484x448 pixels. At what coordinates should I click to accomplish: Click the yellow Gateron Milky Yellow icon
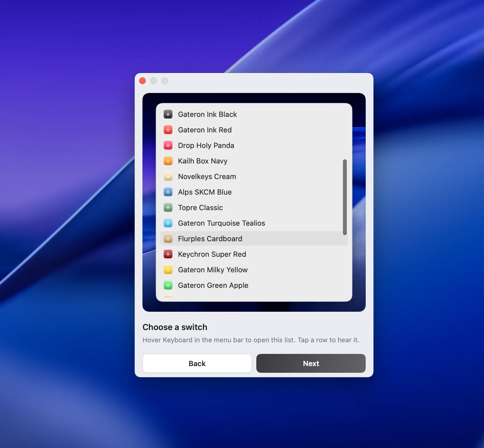168,270
